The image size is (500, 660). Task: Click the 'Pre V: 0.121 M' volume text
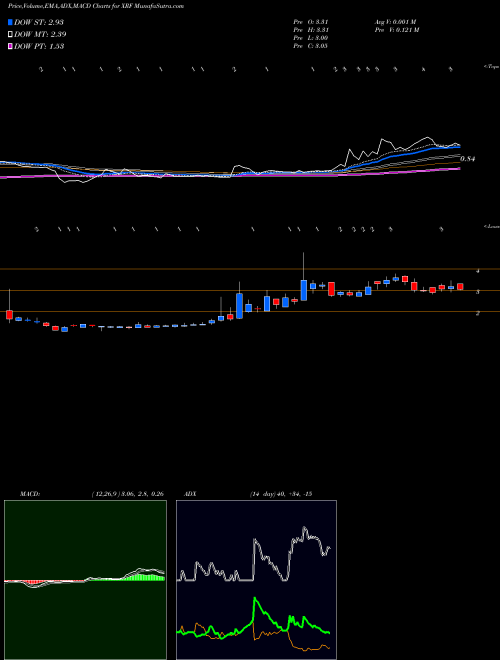point(396,30)
